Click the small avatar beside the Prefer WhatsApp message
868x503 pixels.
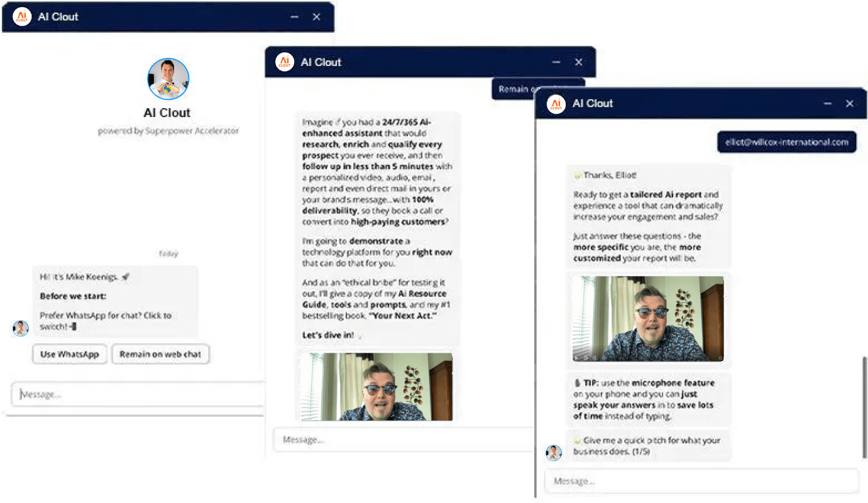(x=21, y=328)
